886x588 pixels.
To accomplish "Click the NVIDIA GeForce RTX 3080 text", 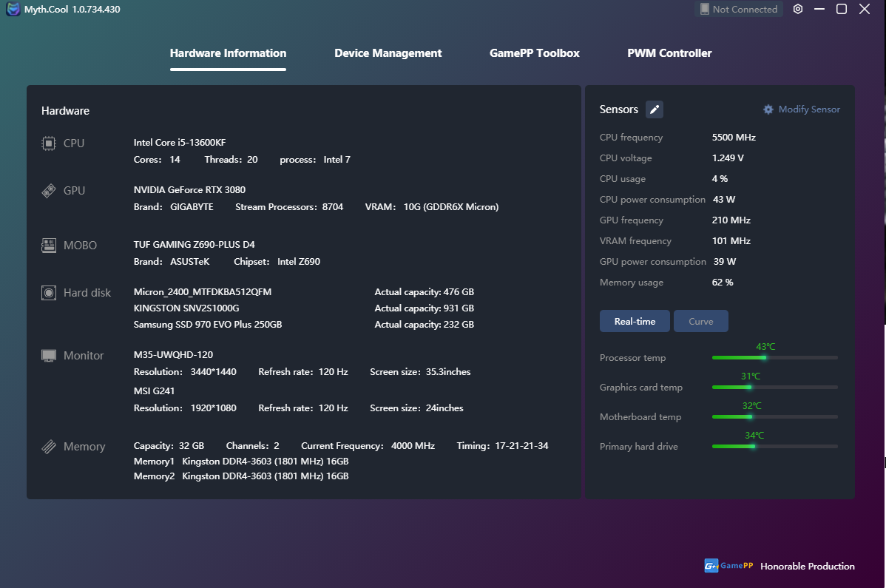I will [189, 190].
